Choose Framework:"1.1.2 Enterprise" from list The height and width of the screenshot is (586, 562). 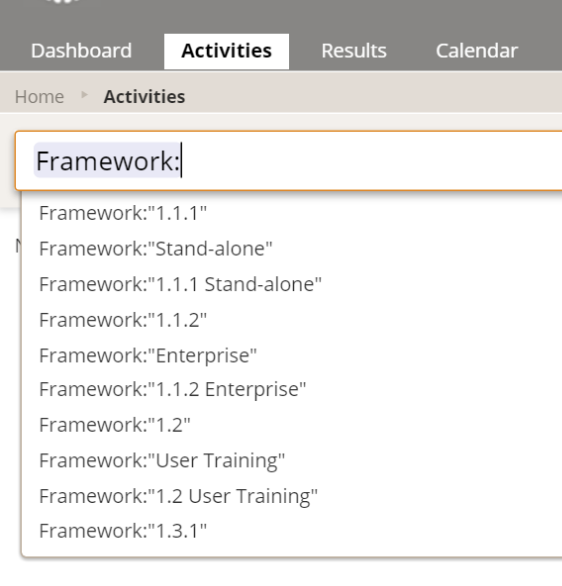(291, 389)
